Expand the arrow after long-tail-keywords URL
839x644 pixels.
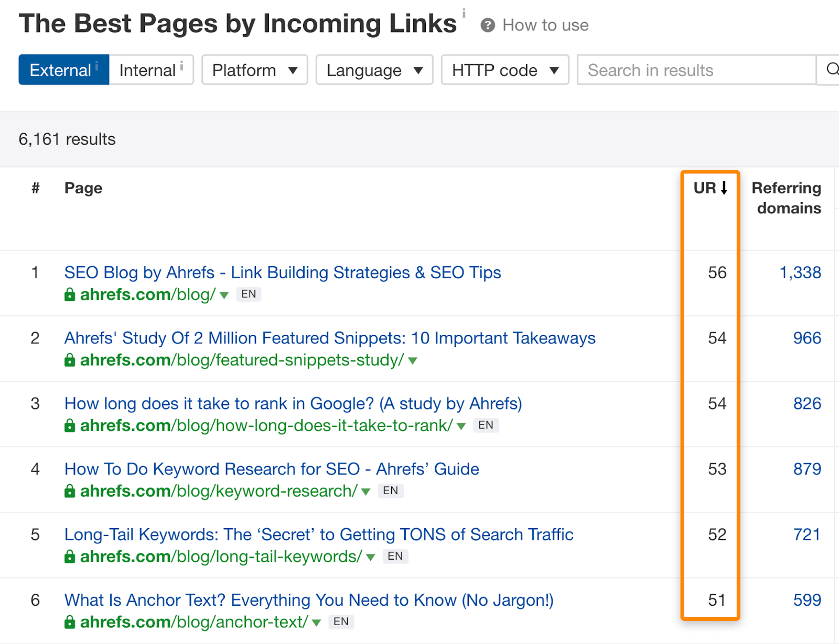[371, 558]
